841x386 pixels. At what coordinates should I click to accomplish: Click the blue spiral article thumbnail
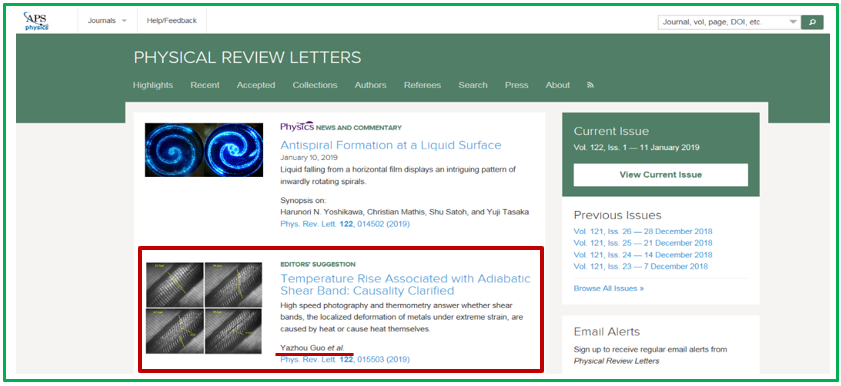(204, 150)
